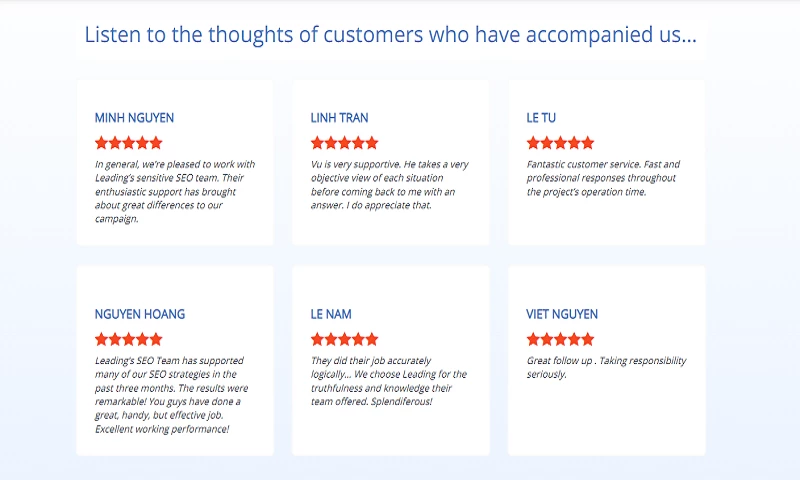This screenshot has width=800, height=480.
Task: Click the LE TU reviewer name
Action: point(541,118)
